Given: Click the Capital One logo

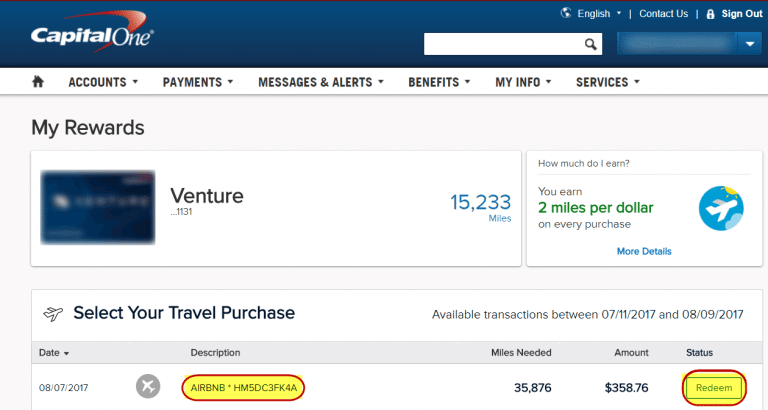Looking at the screenshot, I should [x=92, y=32].
